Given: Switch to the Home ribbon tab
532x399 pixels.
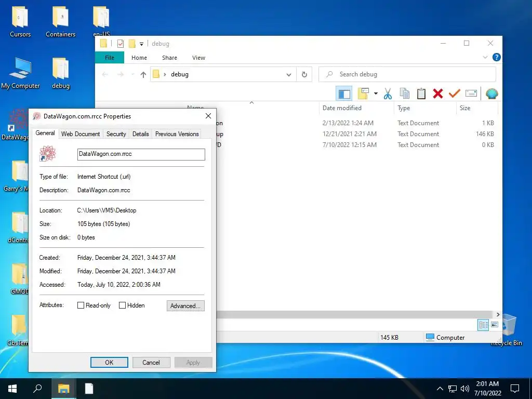Looking at the screenshot, I should (139, 58).
